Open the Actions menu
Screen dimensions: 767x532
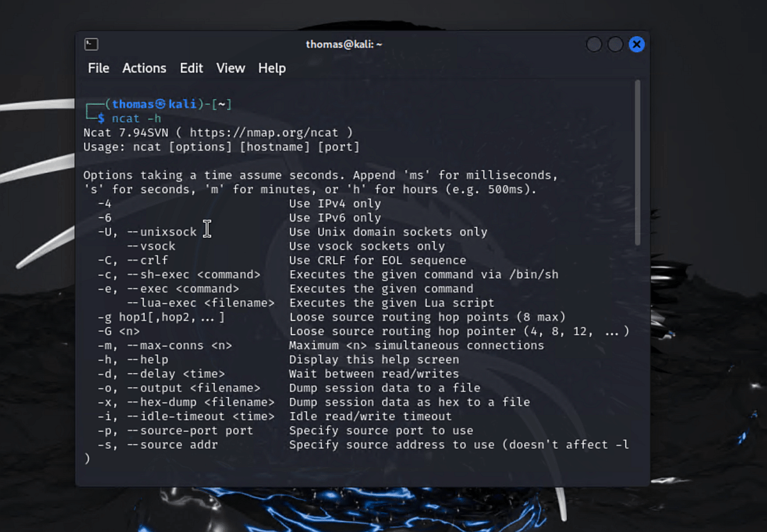[x=144, y=68]
